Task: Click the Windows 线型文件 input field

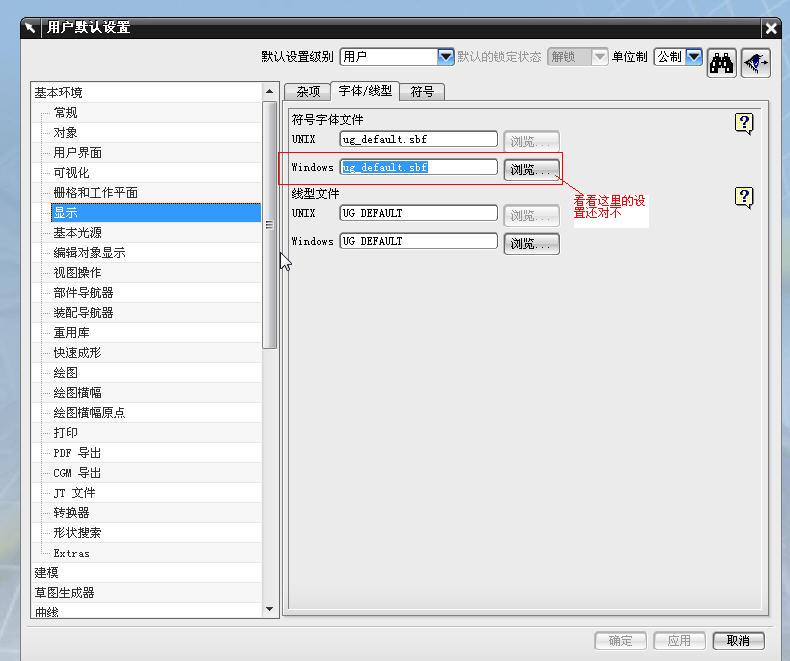Action: pyautogui.click(x=419, y=241)
